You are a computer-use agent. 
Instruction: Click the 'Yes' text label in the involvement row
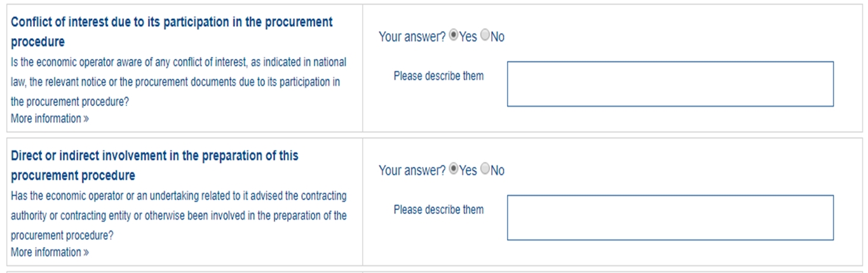click(468, 171)
